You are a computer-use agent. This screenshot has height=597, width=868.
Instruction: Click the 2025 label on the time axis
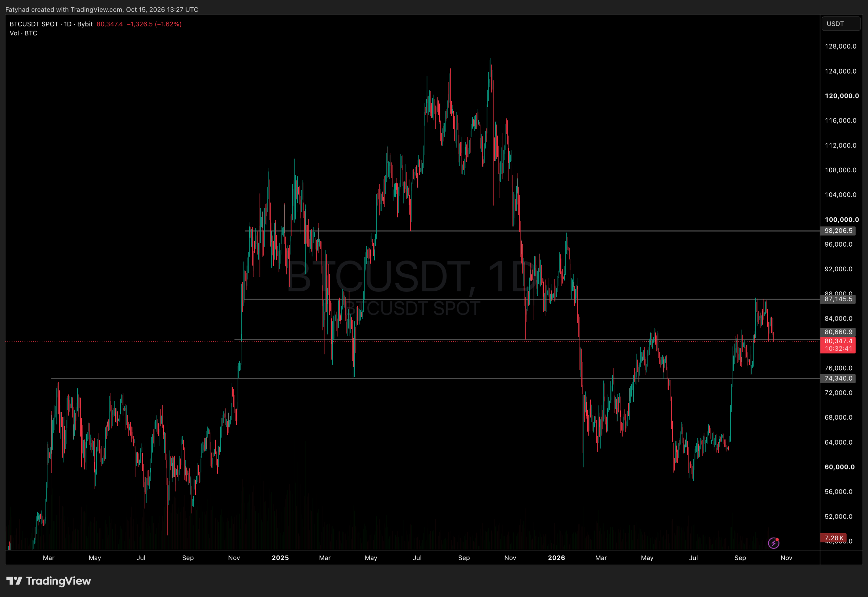tap(280, 558)
